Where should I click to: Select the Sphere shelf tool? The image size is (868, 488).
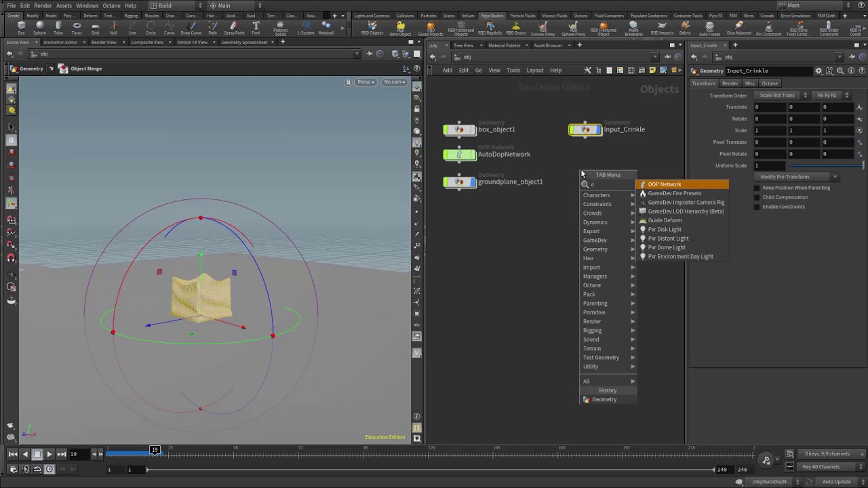(39, 28)
